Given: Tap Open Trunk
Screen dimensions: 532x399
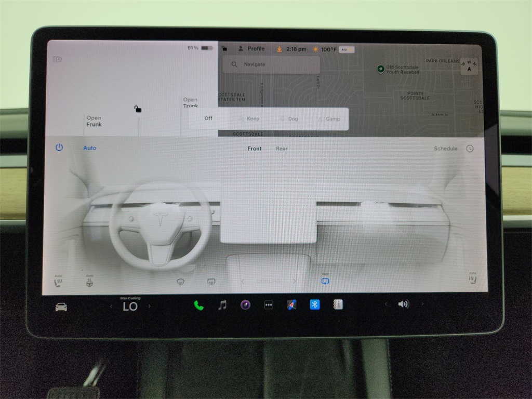Looking at the screenshot, I should [x=190, y=103].
